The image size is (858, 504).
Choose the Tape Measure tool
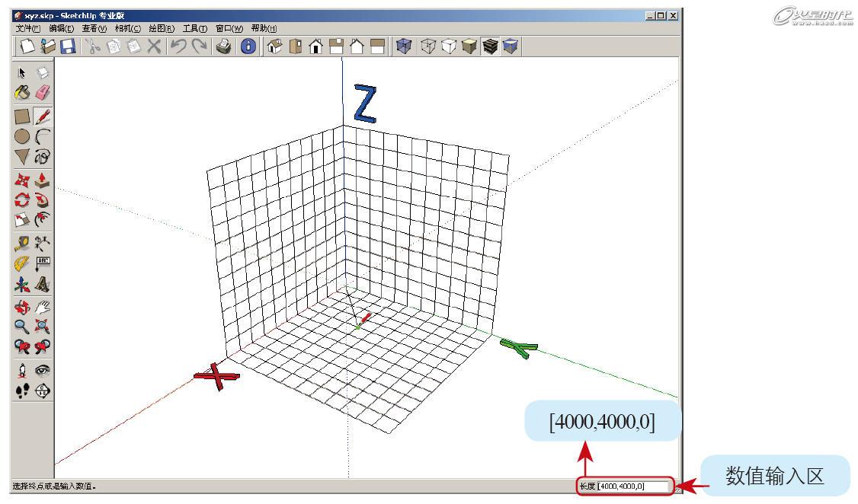[22, 244]
